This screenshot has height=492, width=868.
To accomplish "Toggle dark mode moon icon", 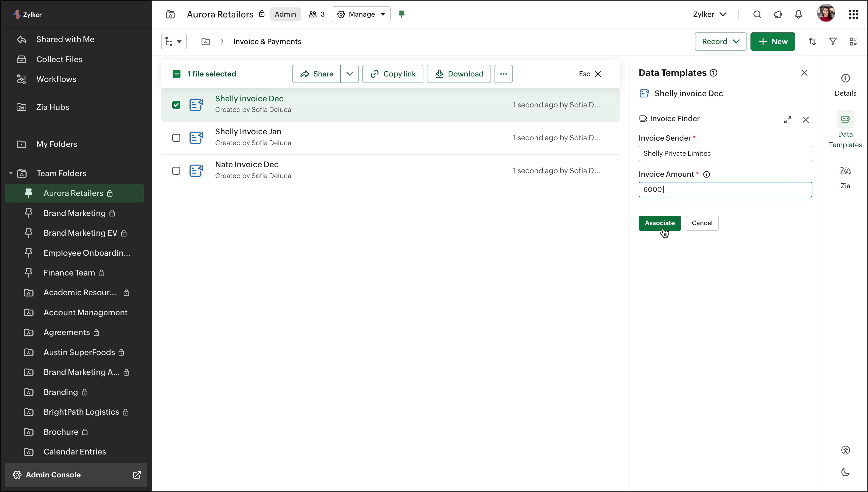I will click(x=845, y=472).
